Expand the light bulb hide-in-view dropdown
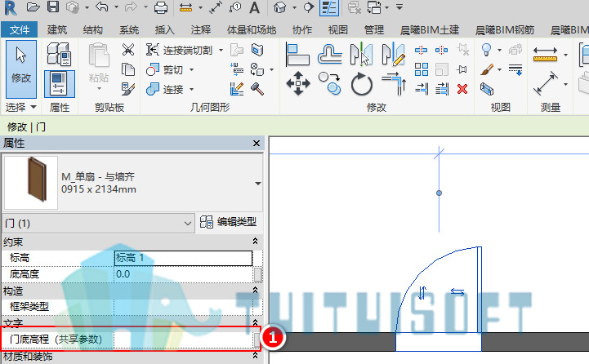Image resolution: width=589 pixels, height=364 pixels. click(x=499, y=50)
